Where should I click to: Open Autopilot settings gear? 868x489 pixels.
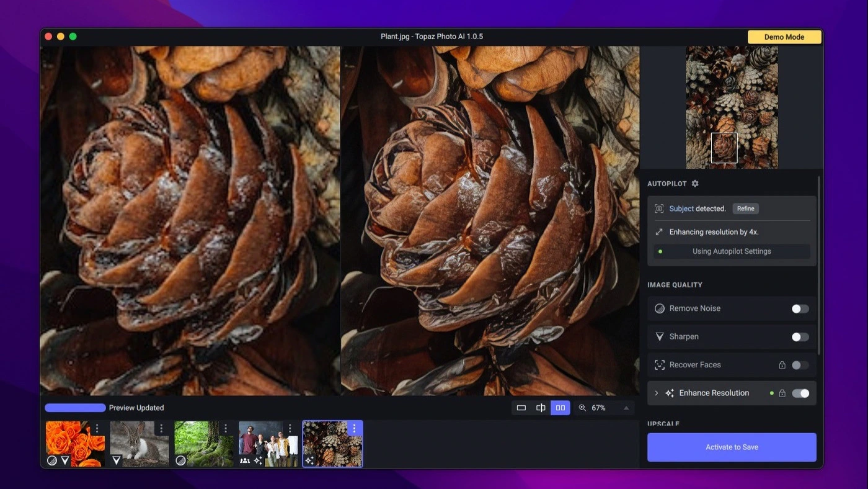(695, 184)
